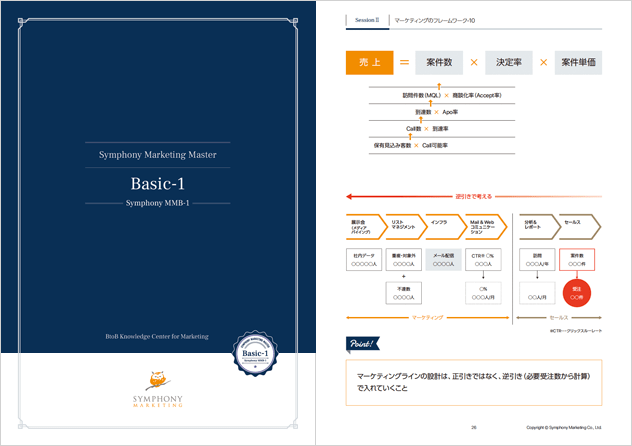Click the Symphony MMB-1 subtitle
632x446 pixels.
(158, 203)
